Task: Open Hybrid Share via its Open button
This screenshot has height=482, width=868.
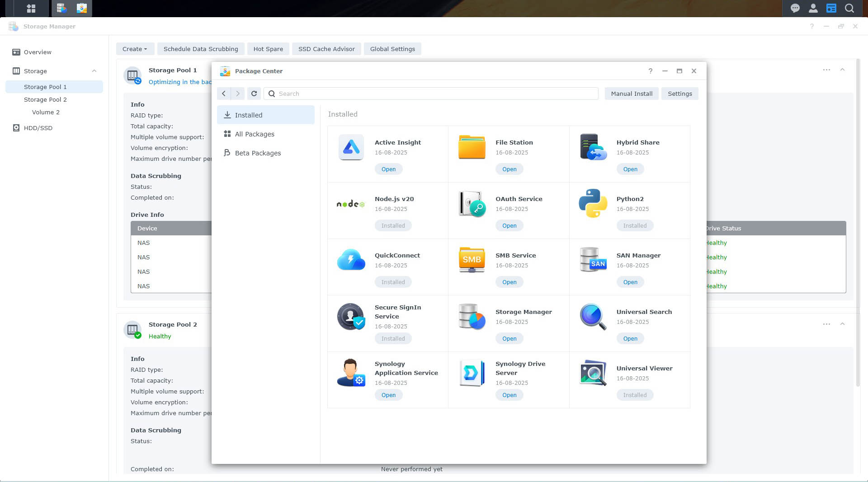Action: tap(630, 169)
